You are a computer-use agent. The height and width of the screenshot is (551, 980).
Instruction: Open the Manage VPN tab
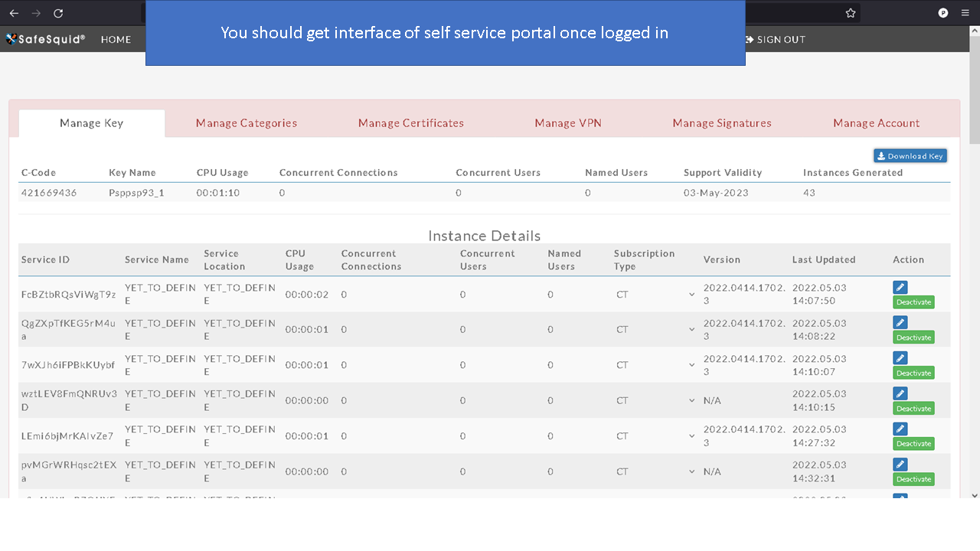click(568, 122)
